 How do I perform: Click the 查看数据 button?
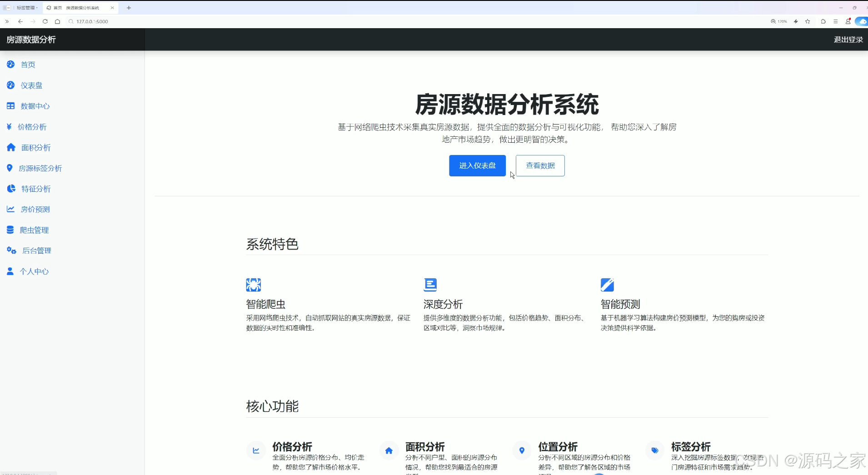click(540, 165)
